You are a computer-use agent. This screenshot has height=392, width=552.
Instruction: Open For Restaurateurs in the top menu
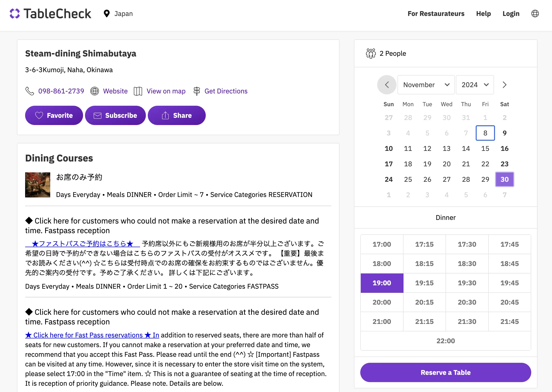pyautogui.click(x=436, y=14)
